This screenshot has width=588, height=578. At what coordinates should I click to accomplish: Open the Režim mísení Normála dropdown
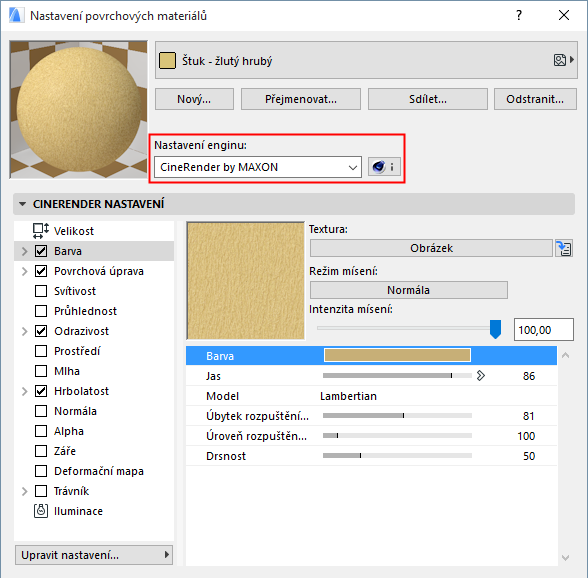(x=408, y=290)
